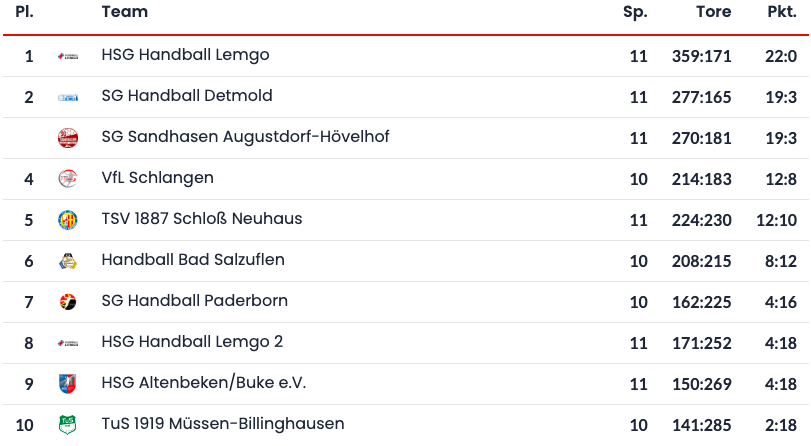Click the Handball Bad Salzuflen club logo
The height and width of the screenshot is (446, 811).
68,261
